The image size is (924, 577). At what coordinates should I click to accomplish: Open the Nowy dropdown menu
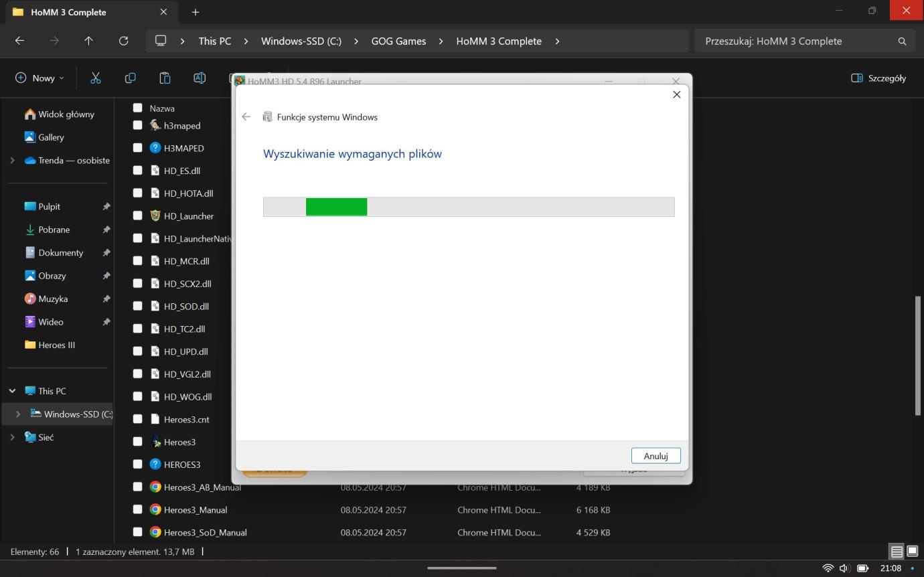[x=40, y=78]
